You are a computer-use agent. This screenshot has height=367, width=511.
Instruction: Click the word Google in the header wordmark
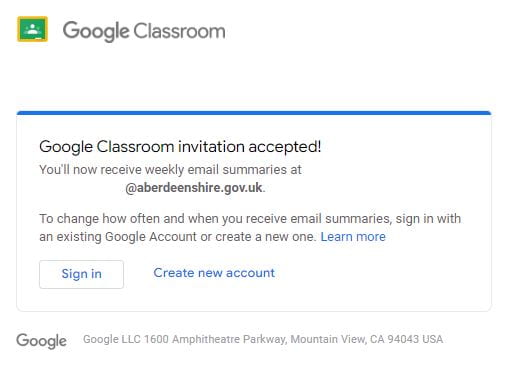point(96,31)
